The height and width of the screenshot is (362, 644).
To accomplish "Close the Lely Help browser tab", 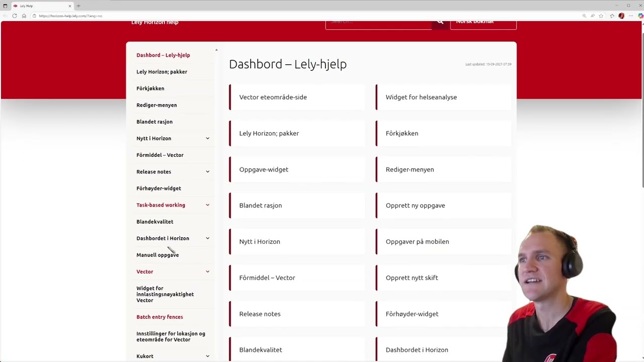I will coord(70,6).
